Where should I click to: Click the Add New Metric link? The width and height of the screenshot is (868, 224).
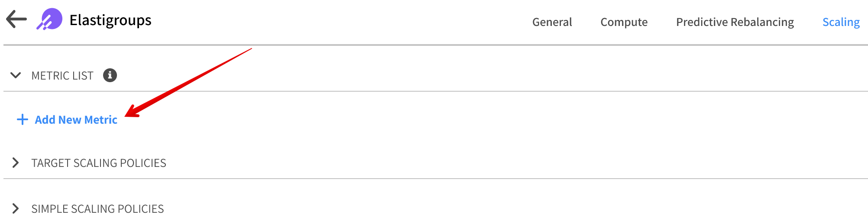[76, 120]
